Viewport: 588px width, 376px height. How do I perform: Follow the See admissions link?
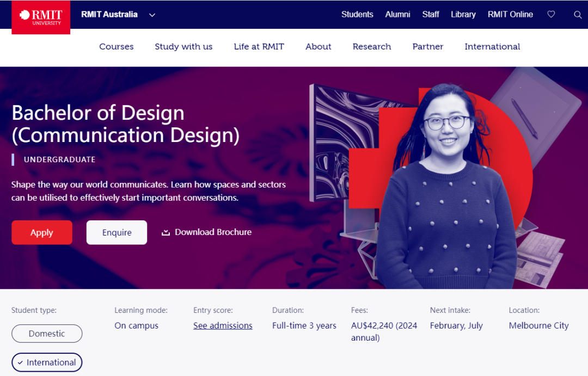223,325
